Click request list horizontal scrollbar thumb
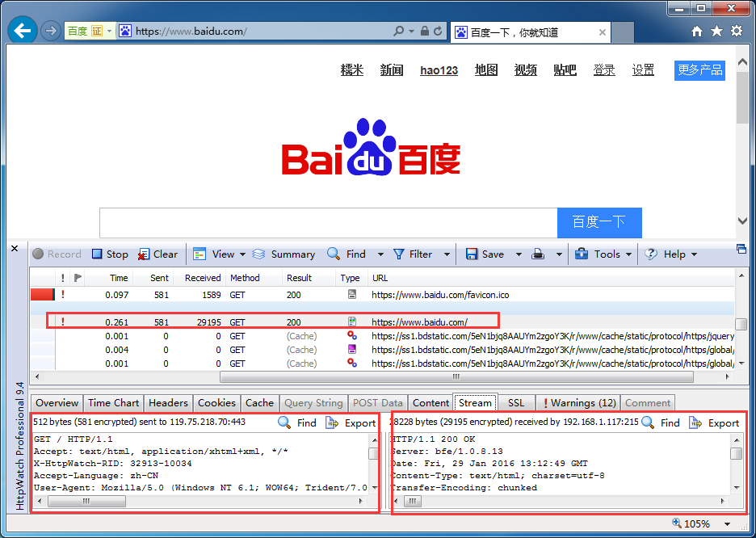 click(456, 377)
